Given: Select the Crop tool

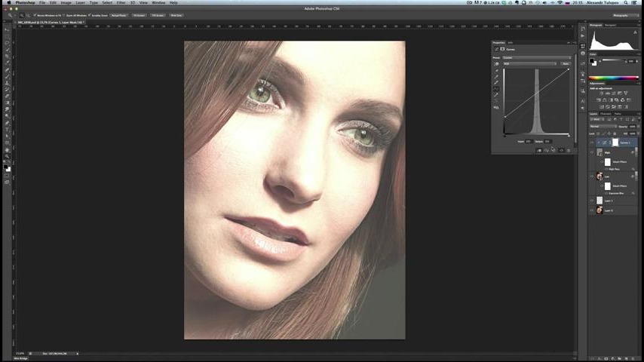Looking at the screenshot, I should coord(7,56).
